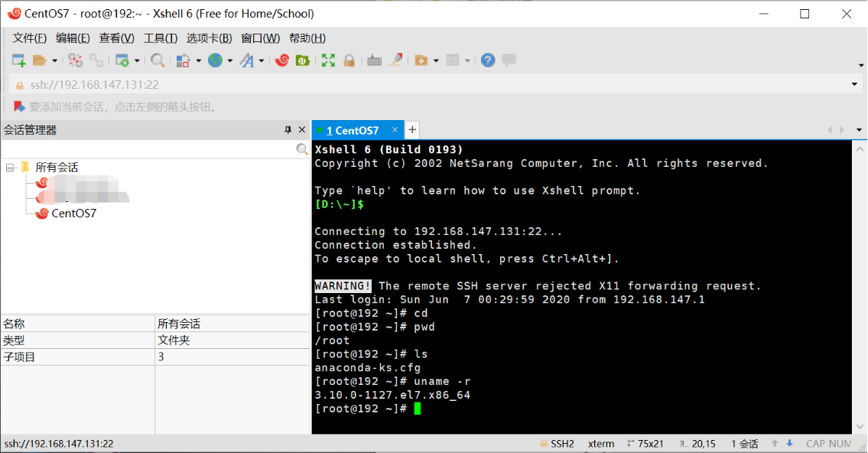Click the xterm status bar entry
Screen dimensions: 868x453
coord(601,444)
